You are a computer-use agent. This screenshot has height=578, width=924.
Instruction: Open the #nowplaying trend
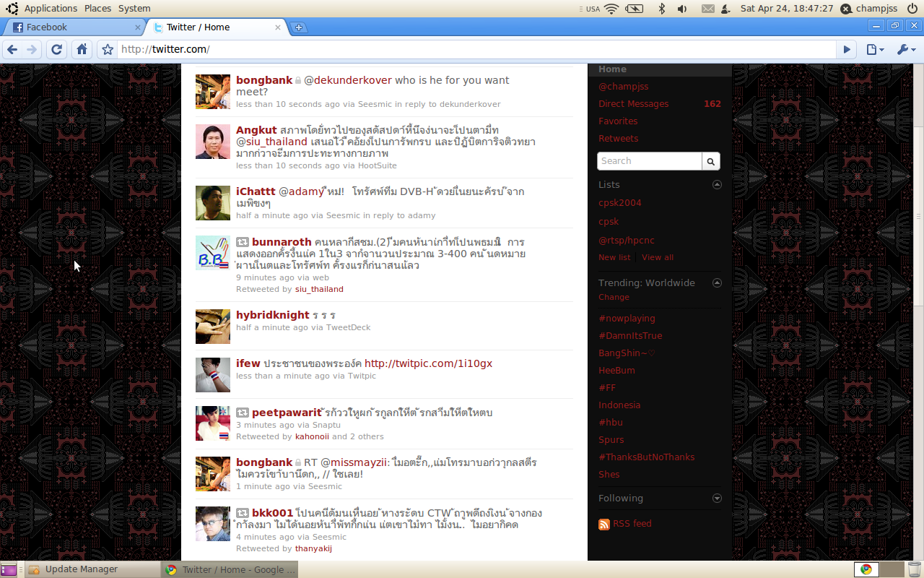pos(627,318)
